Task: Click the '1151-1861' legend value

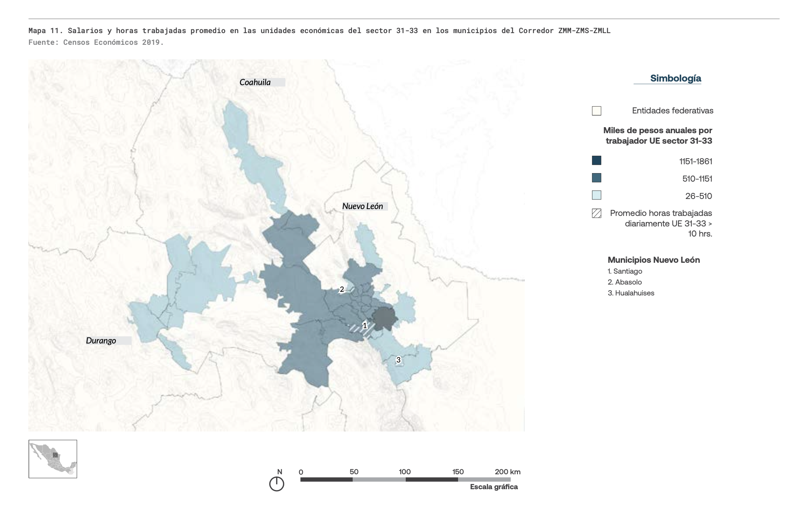Action: pyautogui.click(x=696, y=161)
